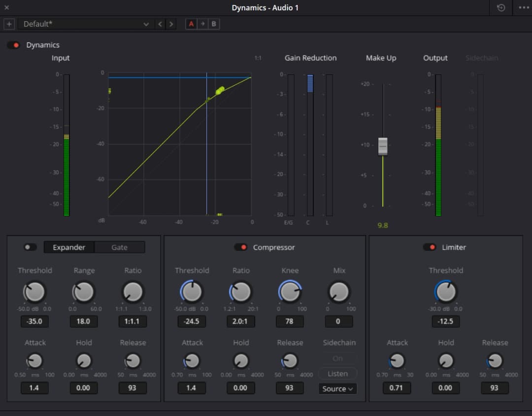Toggle the Limiter section off
Image resolution: width=532 pixels, height=416 pixels.
point(429,247)
